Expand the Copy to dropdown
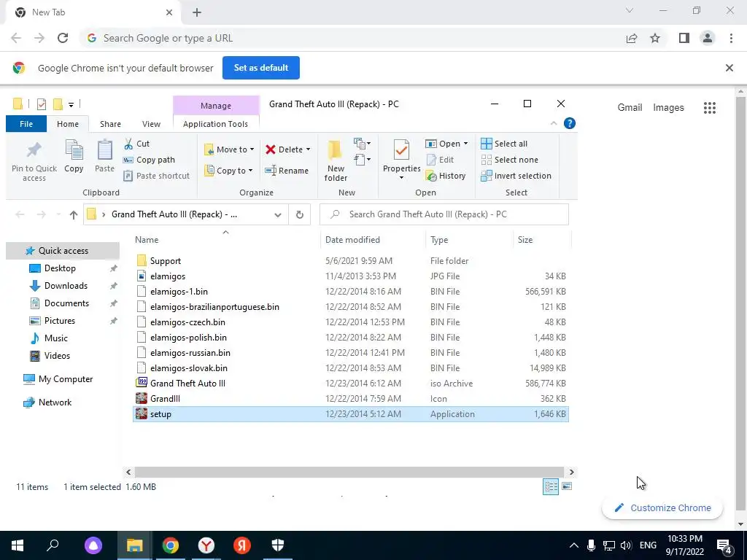This screenshot has height=560, width=747. pyautogui.click(x=250, y=171)
